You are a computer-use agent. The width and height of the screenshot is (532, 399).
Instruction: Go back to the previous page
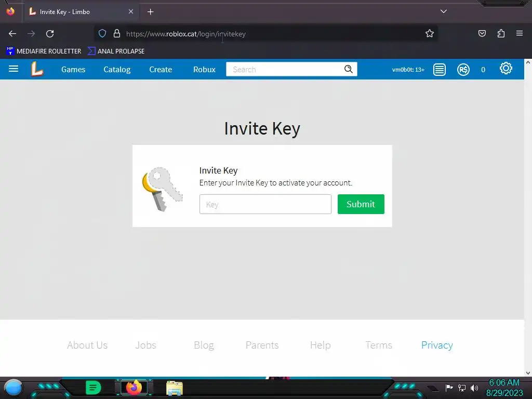coord(12,34)
